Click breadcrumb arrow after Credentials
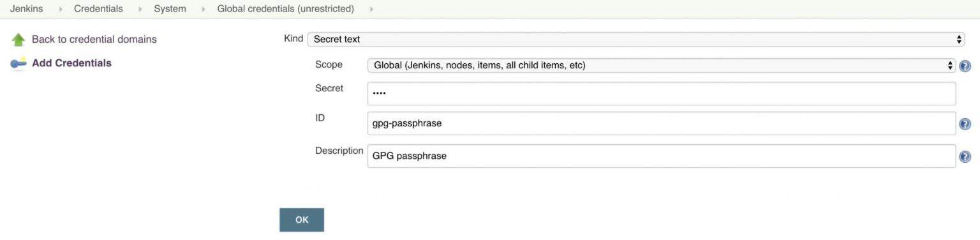 tap(140, 10)
